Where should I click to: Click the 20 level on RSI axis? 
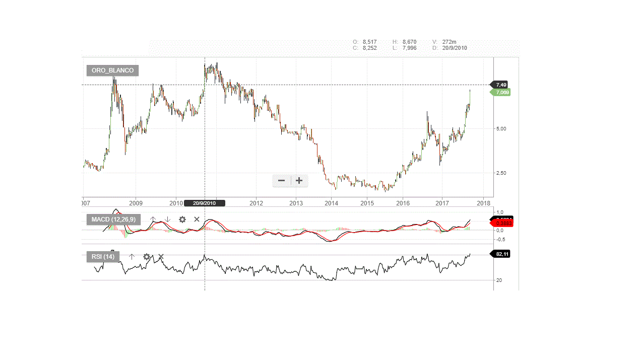[500, 280]
